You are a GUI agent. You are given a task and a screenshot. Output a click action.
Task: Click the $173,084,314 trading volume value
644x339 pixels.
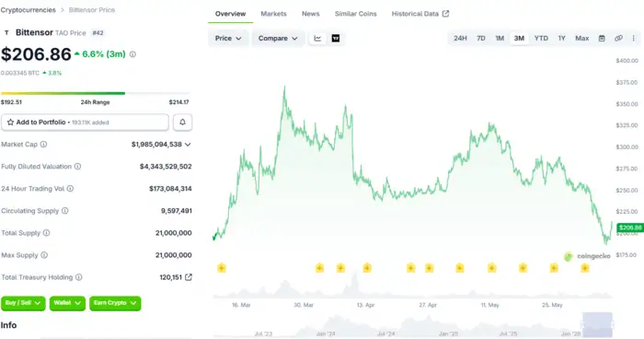click(170, 189)
